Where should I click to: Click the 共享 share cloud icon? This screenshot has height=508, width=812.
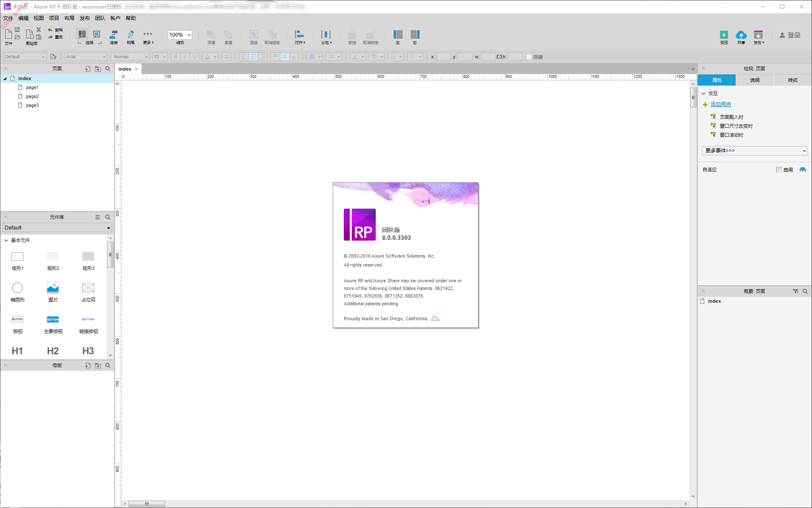click(741, 35)
